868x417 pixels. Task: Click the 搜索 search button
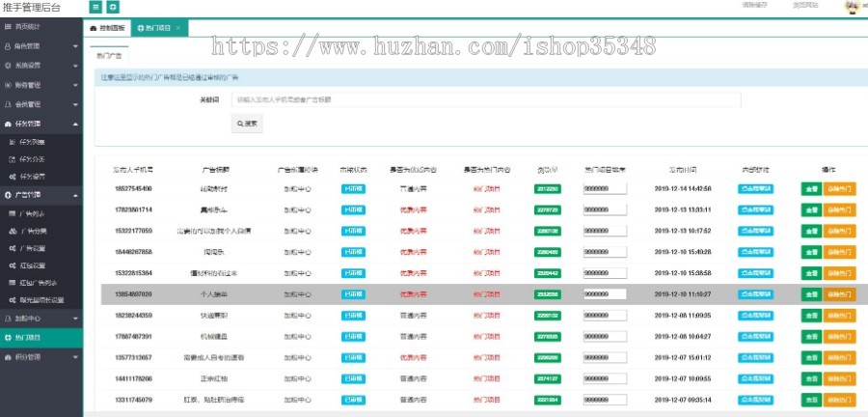click(247, 124)
